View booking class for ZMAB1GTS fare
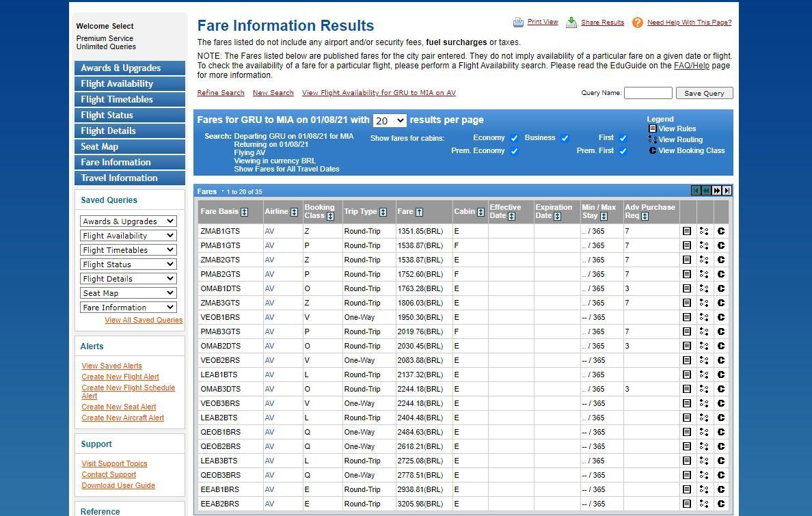 point(721,231)
